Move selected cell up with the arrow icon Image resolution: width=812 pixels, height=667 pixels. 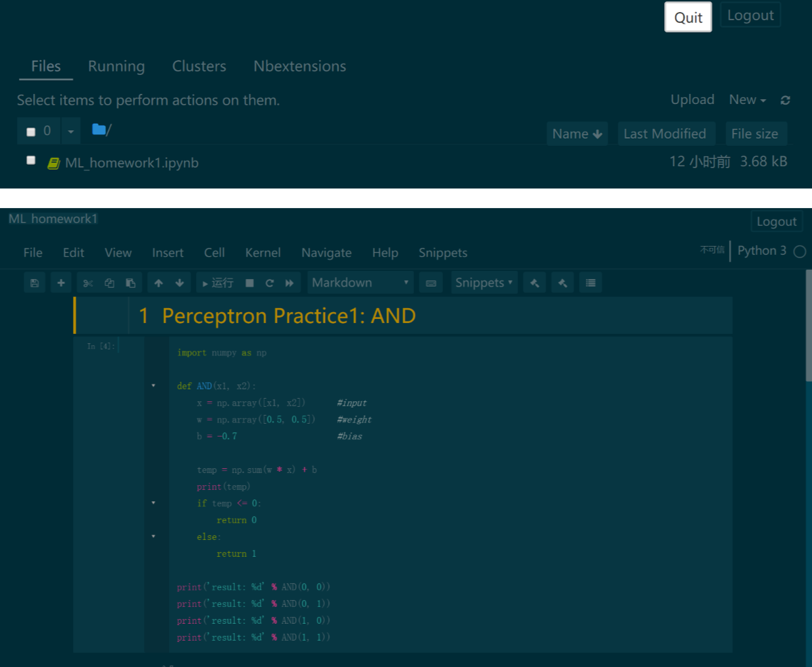[158, 282]
